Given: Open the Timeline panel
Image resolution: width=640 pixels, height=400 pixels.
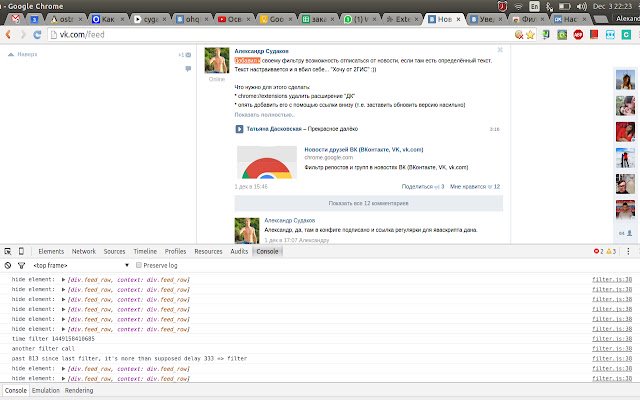Looking at the screenshot, I should (x=145, y=251).
